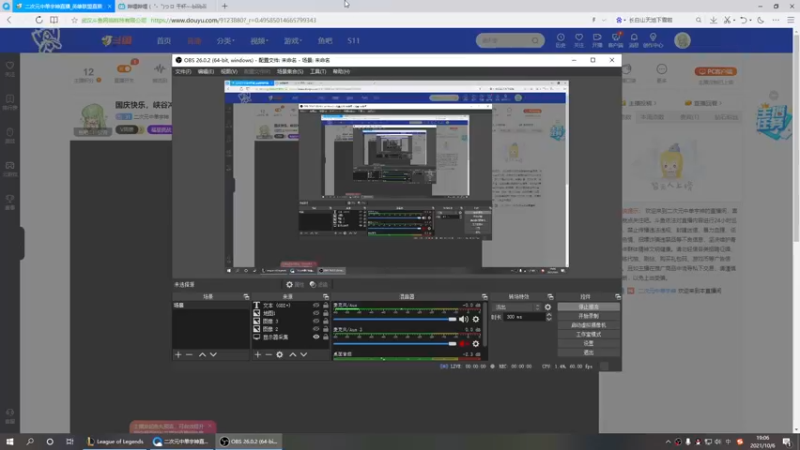
Task: Move selected source up in 来源 panel
Action: pyautogui.click(x=293, y=355)
